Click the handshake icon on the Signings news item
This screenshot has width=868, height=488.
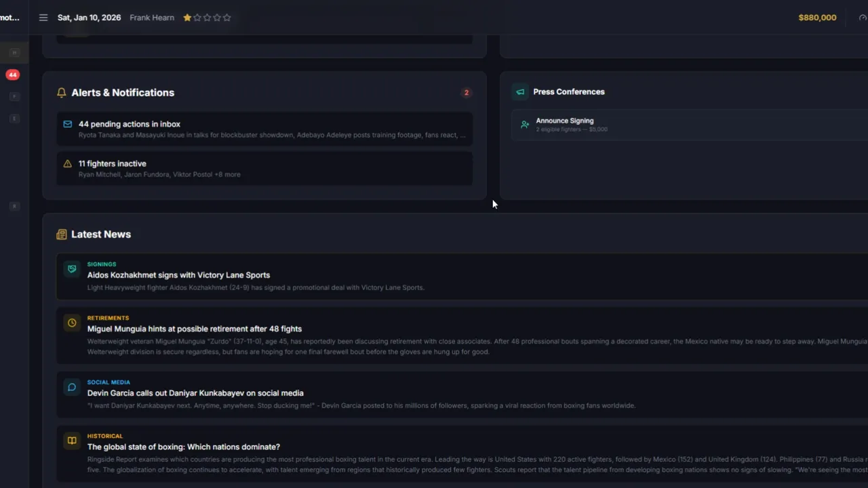point(72,269)
